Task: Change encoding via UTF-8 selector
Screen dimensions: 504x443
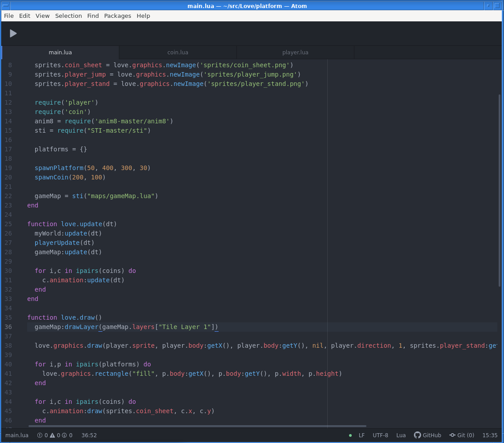Action: (380, 435)
